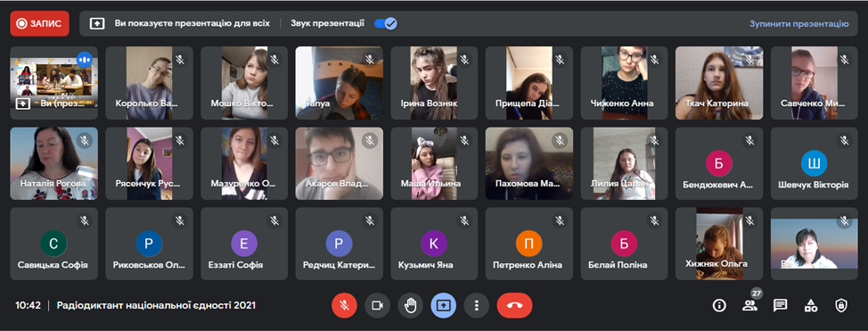
Task: Click muted mic icon on Шевчук Вікторія tile
Action: point(845,141)
